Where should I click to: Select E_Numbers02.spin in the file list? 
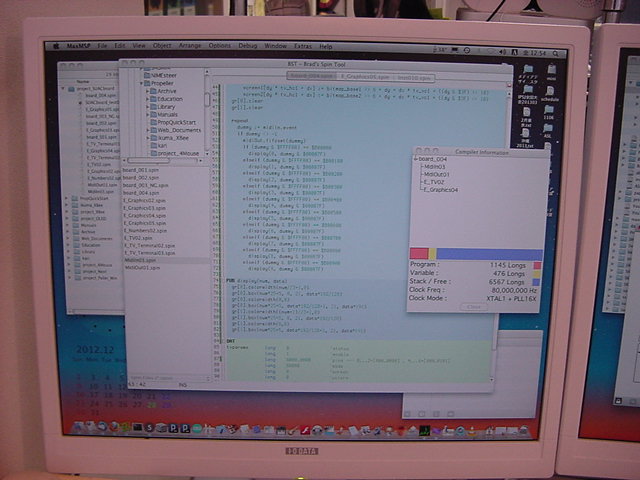coord(145,231)
